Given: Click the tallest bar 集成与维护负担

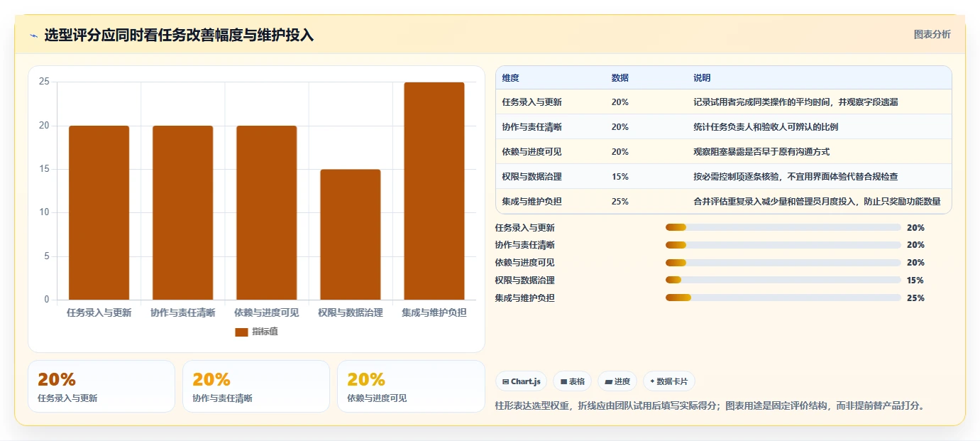Looking at the screenshot, I should [x=434, y=191].
